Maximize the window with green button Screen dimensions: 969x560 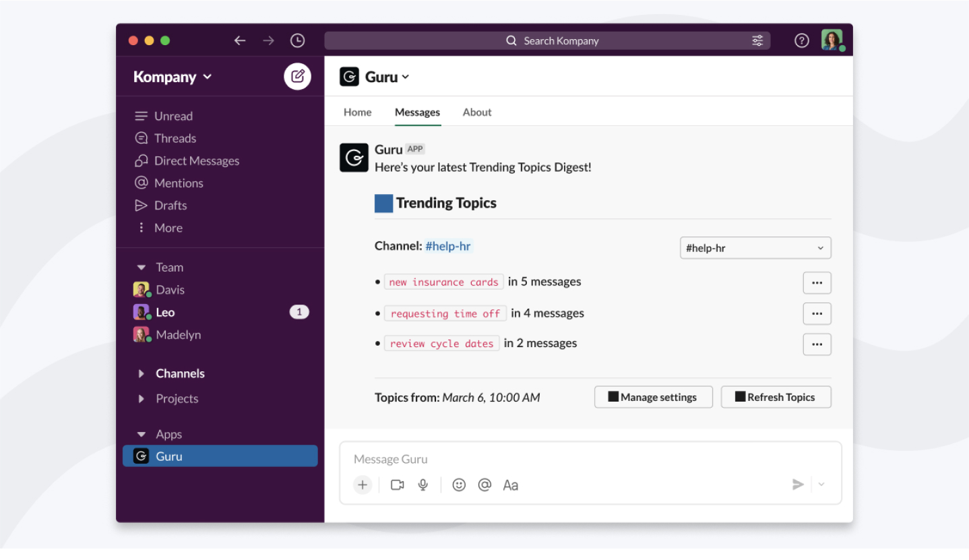pyautogui.click(x=165, y=40)
